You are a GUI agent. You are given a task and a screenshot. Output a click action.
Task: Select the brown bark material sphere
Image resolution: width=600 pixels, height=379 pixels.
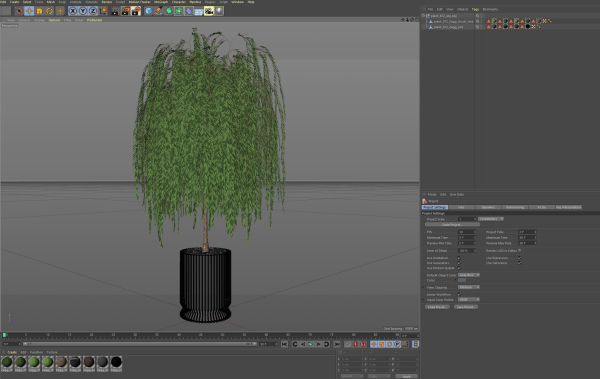61,362
